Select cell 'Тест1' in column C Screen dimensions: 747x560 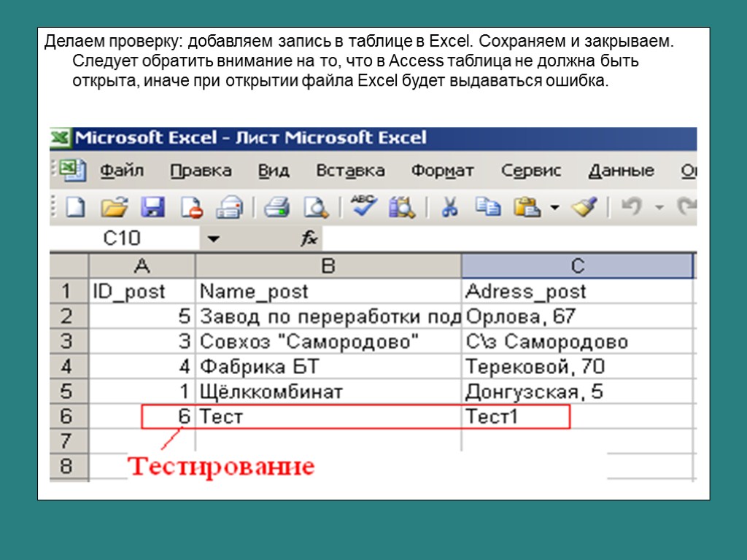[x=578, y=416]
